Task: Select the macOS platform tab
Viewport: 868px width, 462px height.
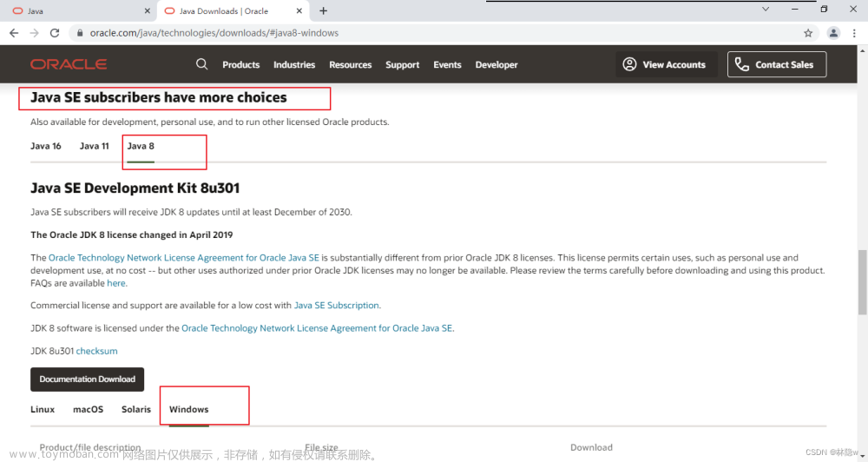Action: pyautogui.click(x=88, y=409)
